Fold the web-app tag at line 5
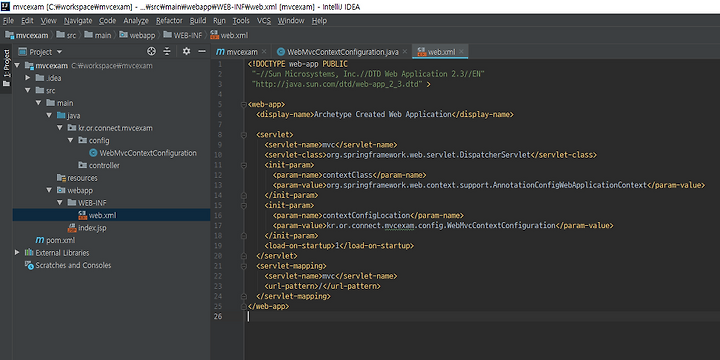Viewport: 720px width, 360px height. click(243, 105)
